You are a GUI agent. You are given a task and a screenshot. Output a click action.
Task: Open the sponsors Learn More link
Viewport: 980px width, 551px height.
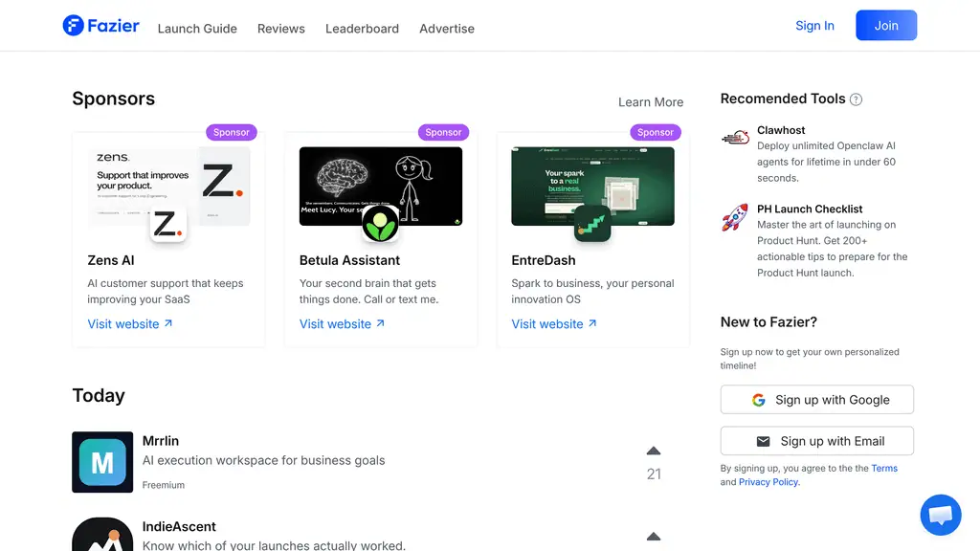(651, 102)
